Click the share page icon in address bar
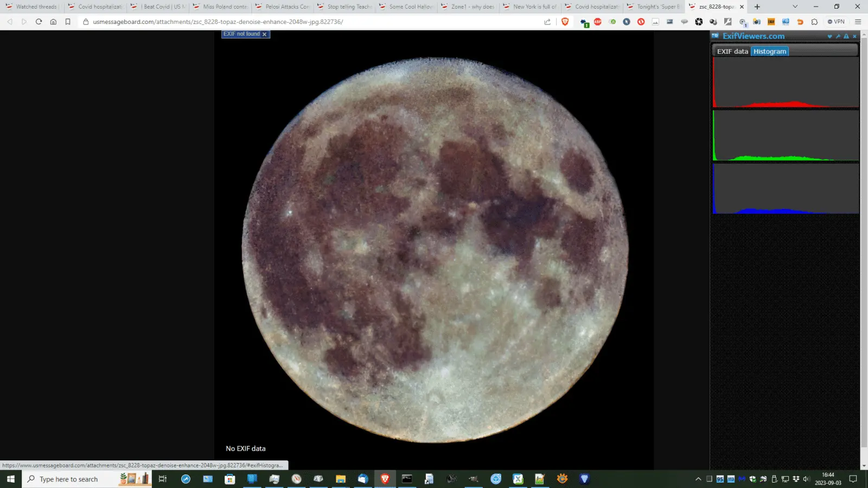Viewport: 868px width, 488px height. point(547,22)
